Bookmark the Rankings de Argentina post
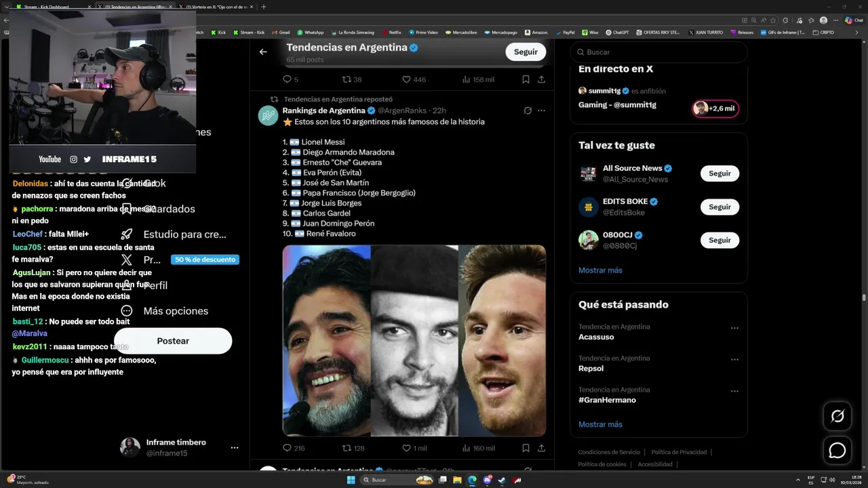The height and width of the screenshot is (488, 868). [526, 448]
